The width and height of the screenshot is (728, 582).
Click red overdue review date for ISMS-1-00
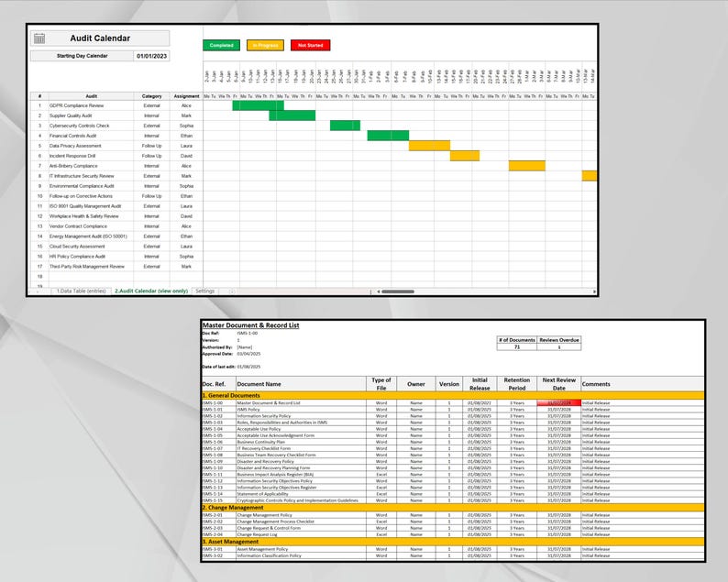click(559, 403)
